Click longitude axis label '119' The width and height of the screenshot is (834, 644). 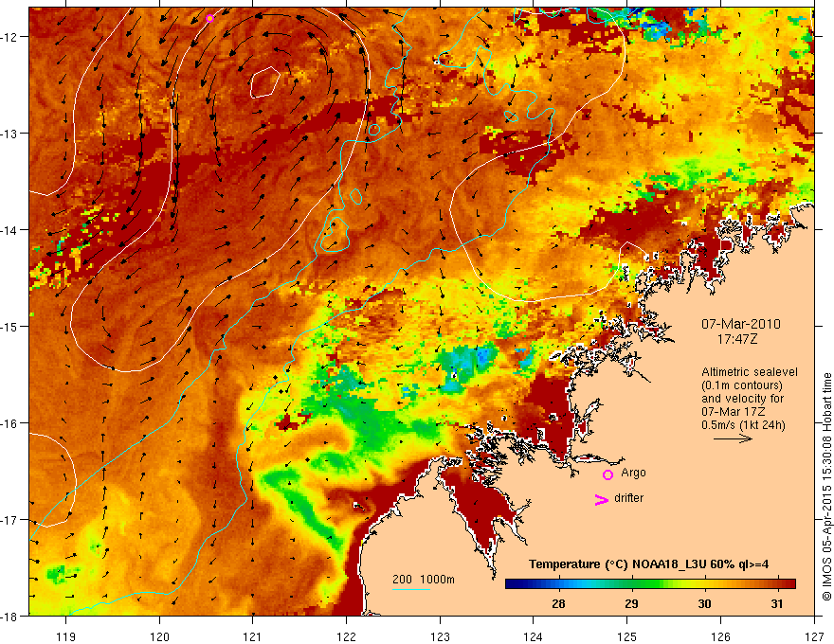tap(66, 636)
